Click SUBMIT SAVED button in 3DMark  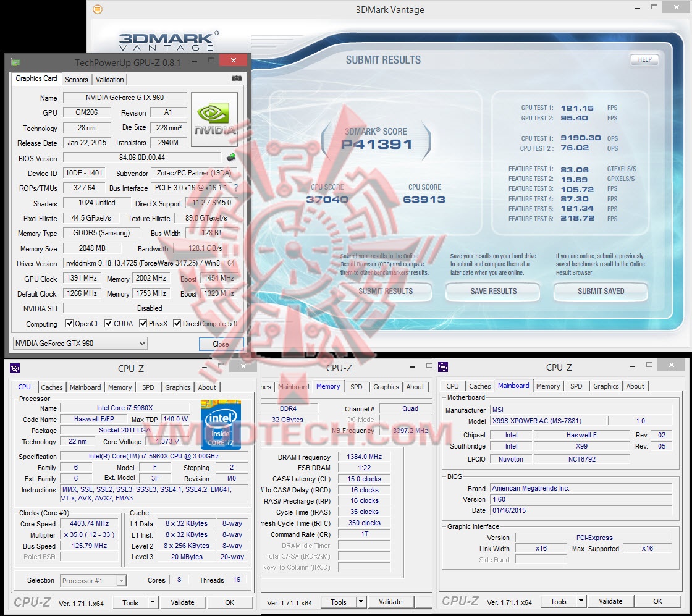click(601, 291)
